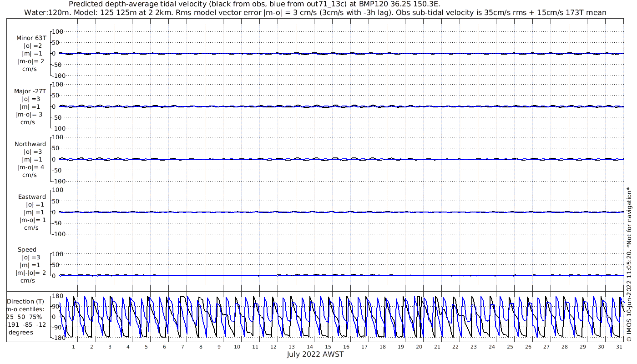Click the '|m-o|= 1' value under Eastward
Image resolution: width=637 pixels, height=364 pixels.
pyautogui.click(x=32, y=220)
